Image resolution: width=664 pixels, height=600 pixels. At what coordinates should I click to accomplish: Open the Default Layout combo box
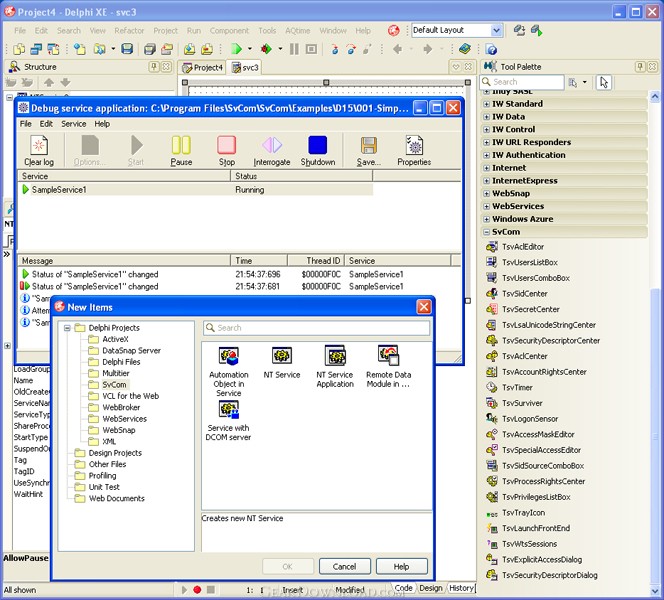[496, 30]
